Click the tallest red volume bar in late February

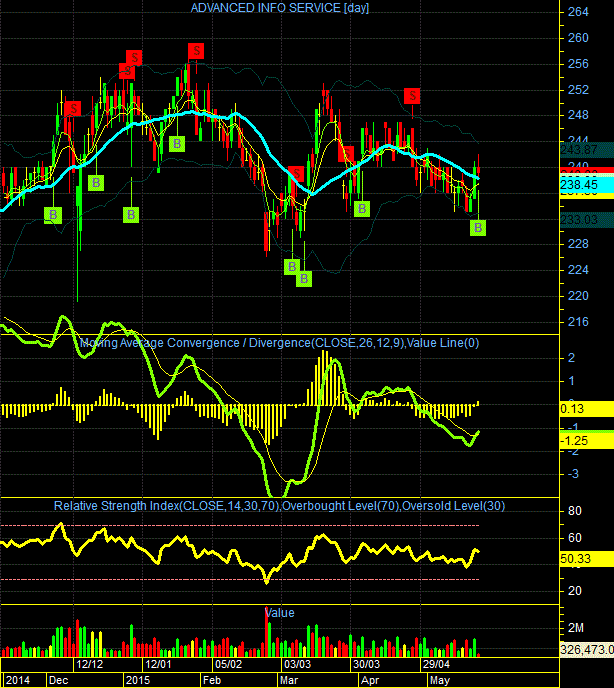point(266,632)
